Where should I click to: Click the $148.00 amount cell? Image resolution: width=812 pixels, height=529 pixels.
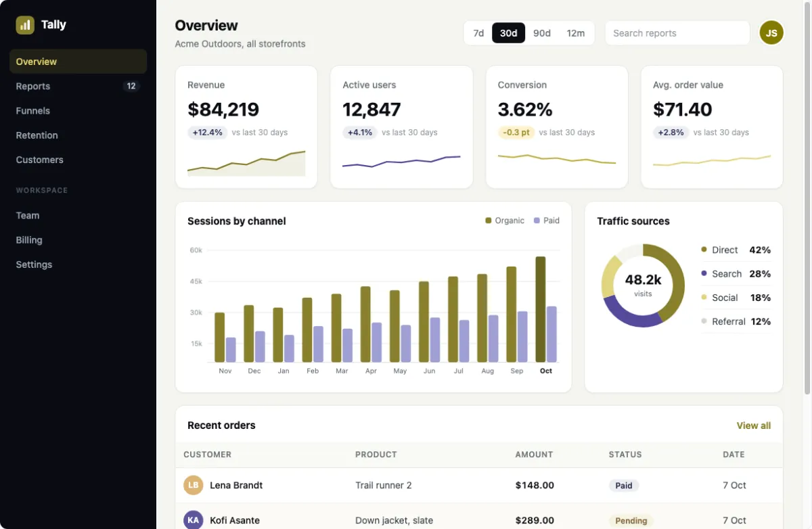(535, 485)
